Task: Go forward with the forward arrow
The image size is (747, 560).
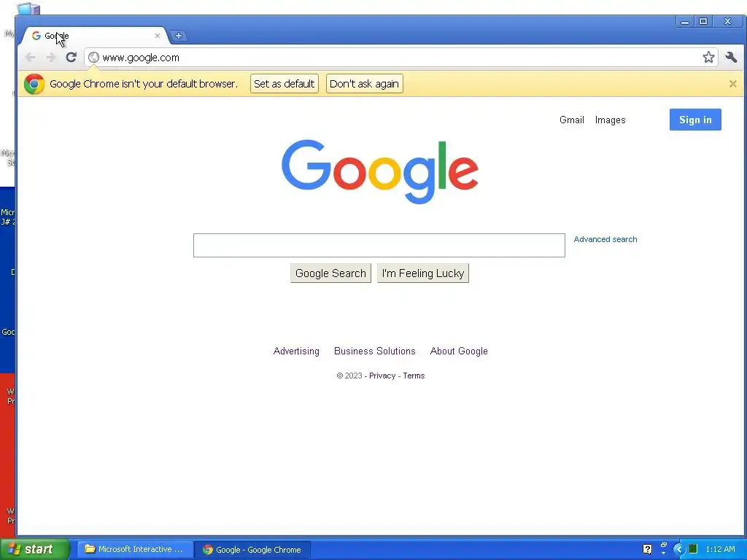Action: 50,58
